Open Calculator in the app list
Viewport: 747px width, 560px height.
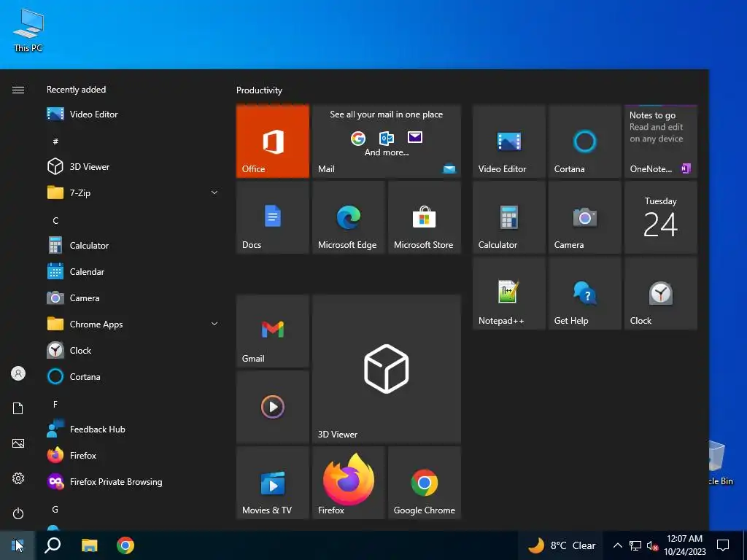tap(133, 246)
